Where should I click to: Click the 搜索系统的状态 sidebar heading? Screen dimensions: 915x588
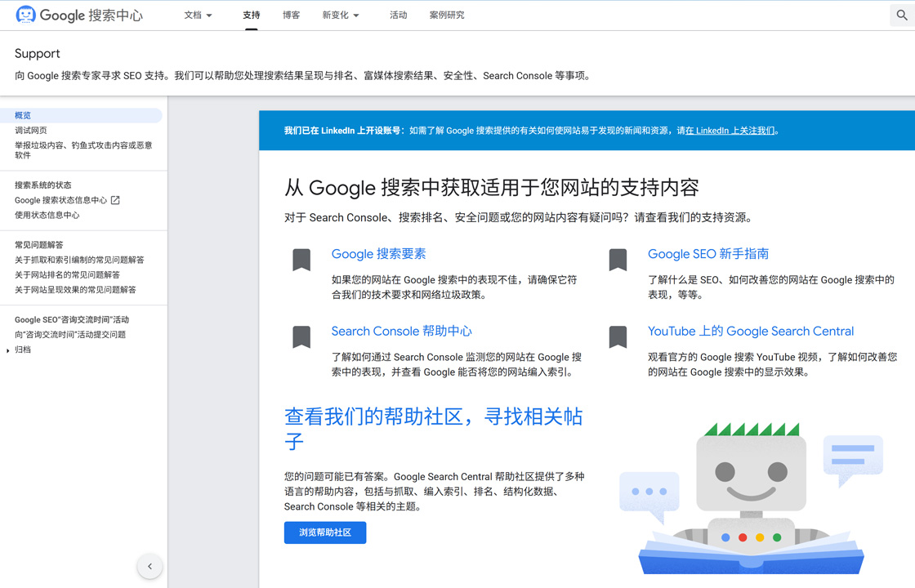[43, 185]
